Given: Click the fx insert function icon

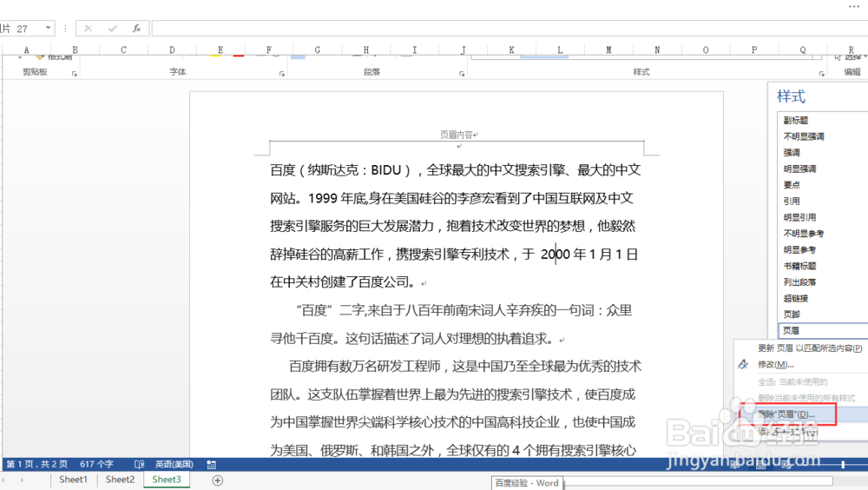Looking at the screenshot, I should (x=136, y=29).
